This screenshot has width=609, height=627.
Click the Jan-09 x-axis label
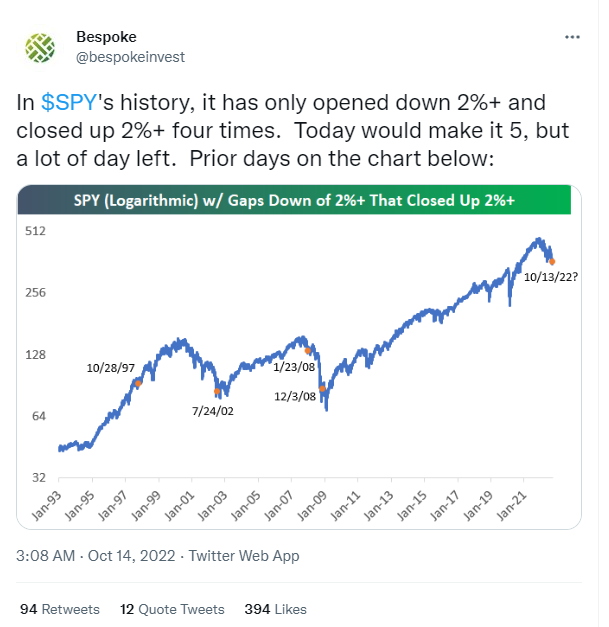coord(312,506)
